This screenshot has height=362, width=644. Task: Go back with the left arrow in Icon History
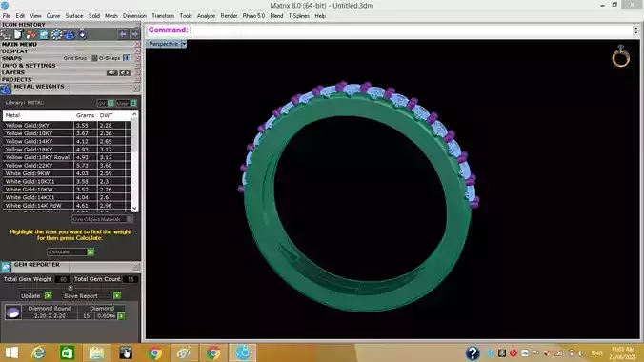pyautogui.click(x=122, y=34)
